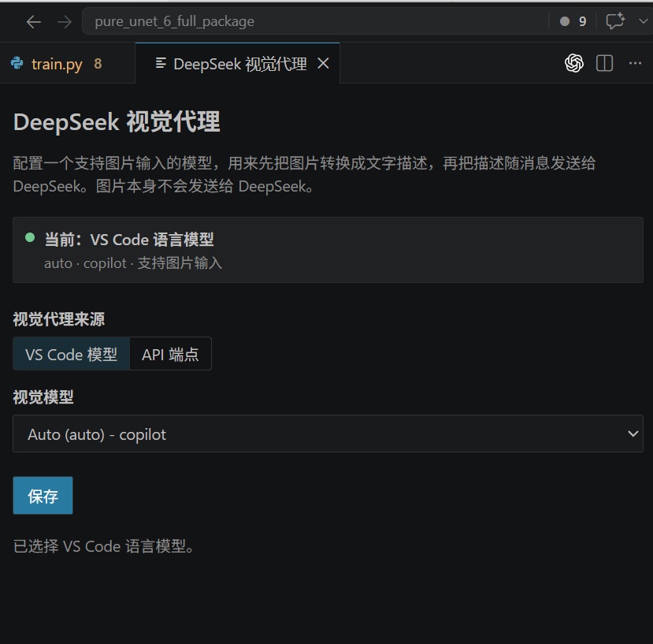Select the DeepSeek 视觉代理 tab
The height and width of the screenshot is (644, 653).
click(237, 63)
